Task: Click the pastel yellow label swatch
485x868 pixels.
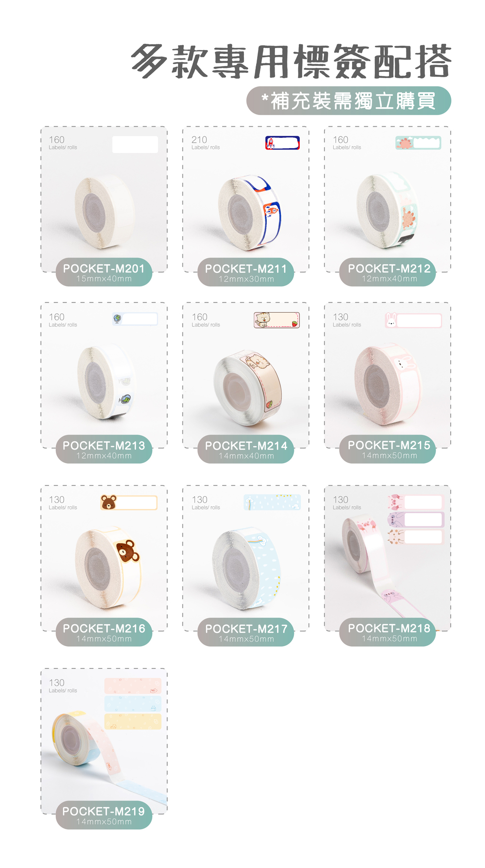Action: tap(133, 721)
